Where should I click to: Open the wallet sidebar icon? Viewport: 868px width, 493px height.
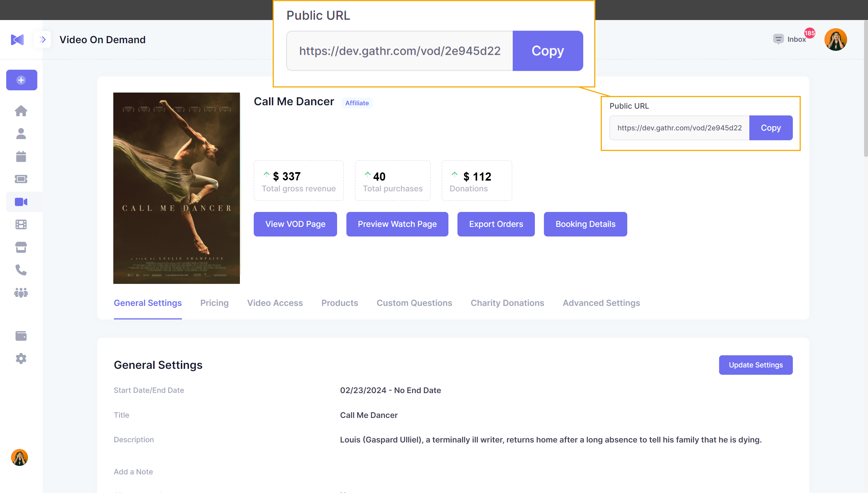pos(21,336)
